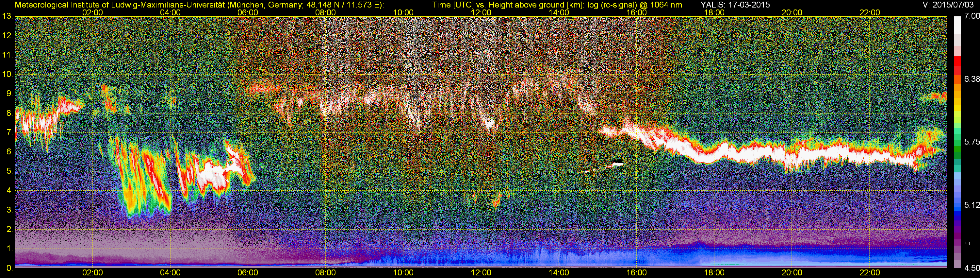Click the 5 km height axis label
Image resolution: width=980 pixels, height=278 pixels.
pos(9,171)
